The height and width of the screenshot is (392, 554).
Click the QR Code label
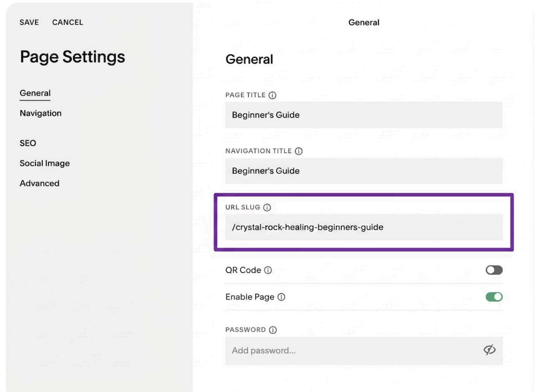[x=243, y=270]
